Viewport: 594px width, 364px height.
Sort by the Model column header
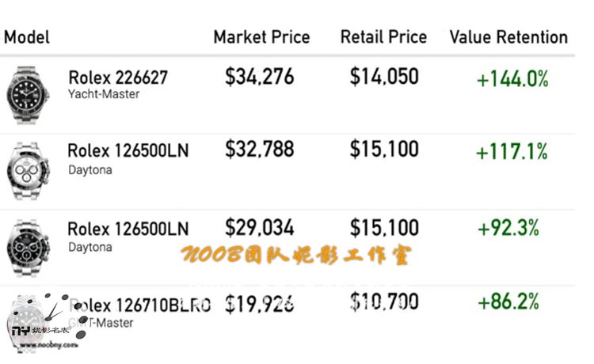tap(27, 37)
